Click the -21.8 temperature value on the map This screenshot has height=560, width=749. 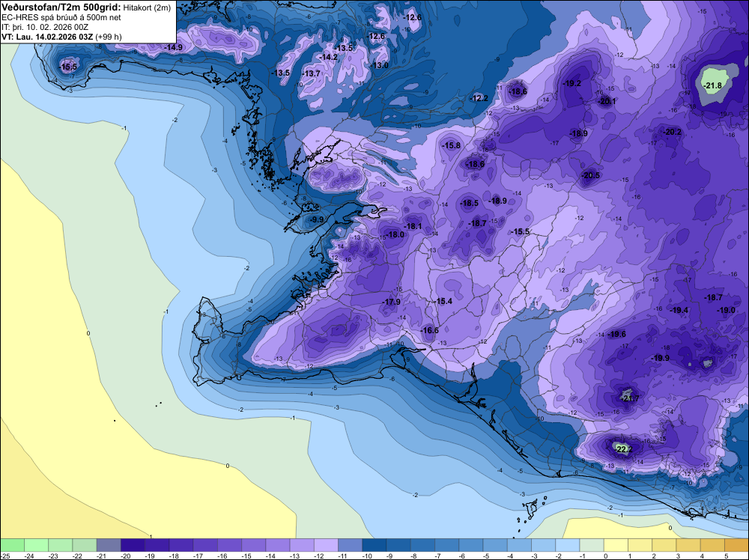point(712,85)
